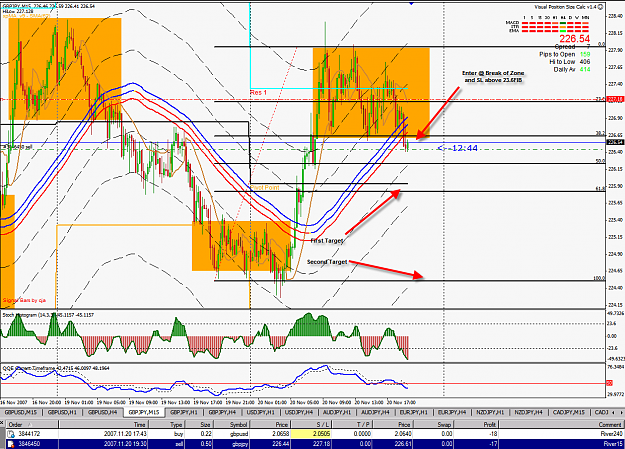
Task: Switch to the AUDJPY,H4 chart tab
Action: pos(375,412)
